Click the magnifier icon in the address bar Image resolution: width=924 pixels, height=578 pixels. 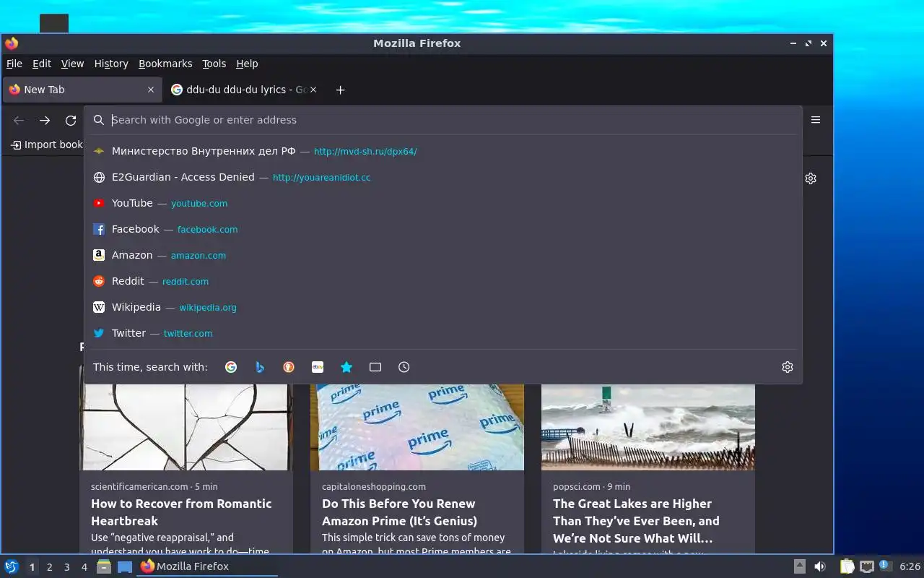click(99, 120)
